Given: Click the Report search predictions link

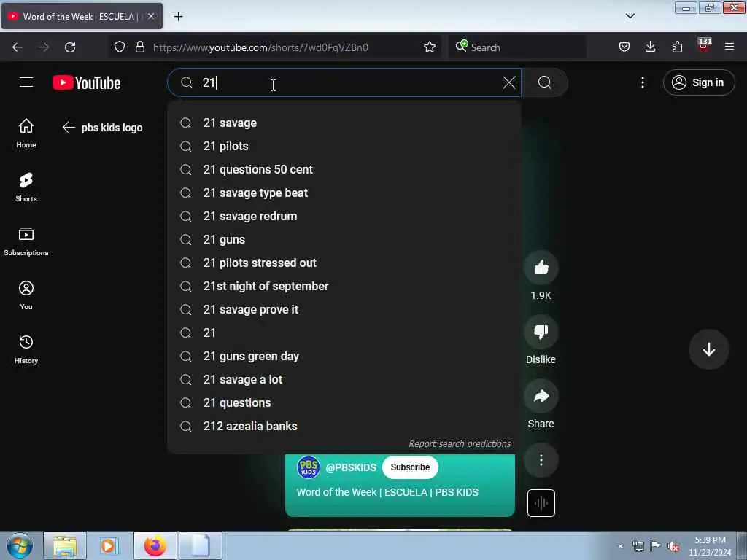Looking at the screenshot, I should (460, 444).
